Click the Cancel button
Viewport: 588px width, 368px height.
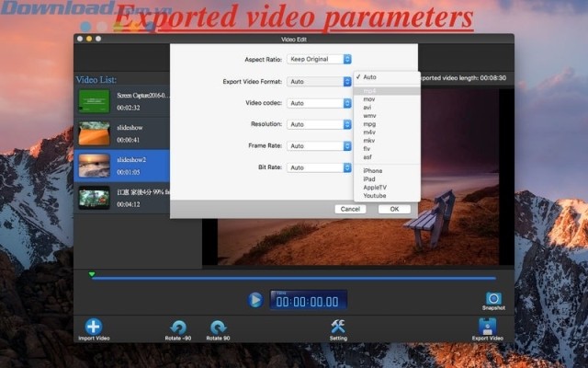[350, 209]
